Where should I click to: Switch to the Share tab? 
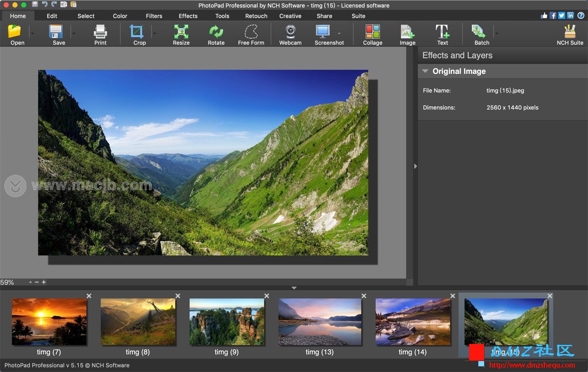pos(325,16)
